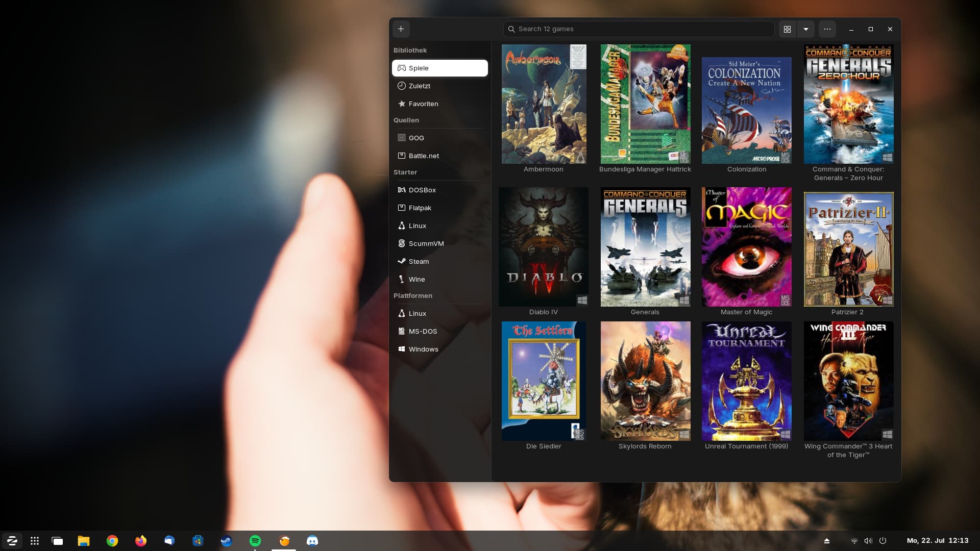Open the view options dropdown arrow
Viewport: 980px width, 551px height.
[806, 29]
